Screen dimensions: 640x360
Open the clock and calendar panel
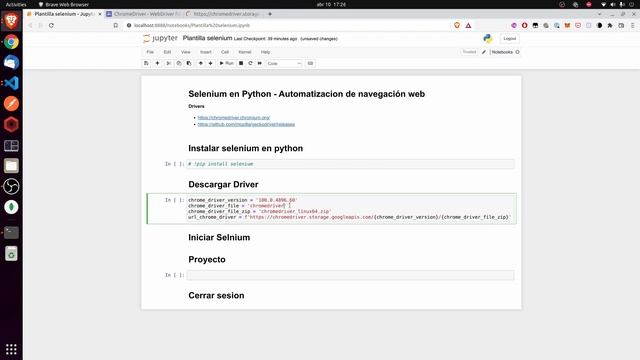331,4
